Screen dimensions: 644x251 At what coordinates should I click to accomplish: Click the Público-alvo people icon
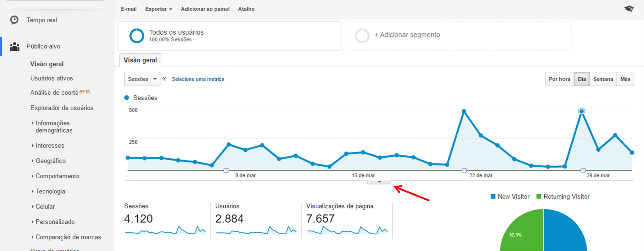pyautogui.click(x=14, y=47)
